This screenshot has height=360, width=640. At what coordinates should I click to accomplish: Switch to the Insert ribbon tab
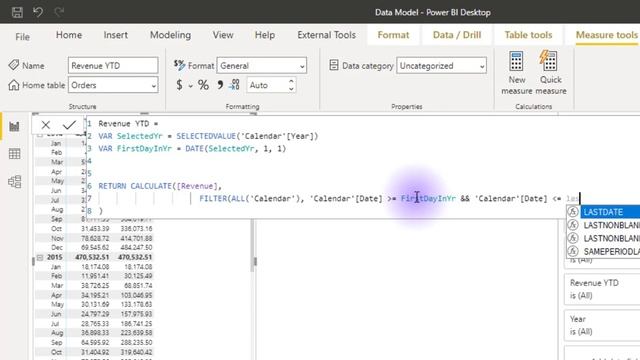tap(116, 35)
